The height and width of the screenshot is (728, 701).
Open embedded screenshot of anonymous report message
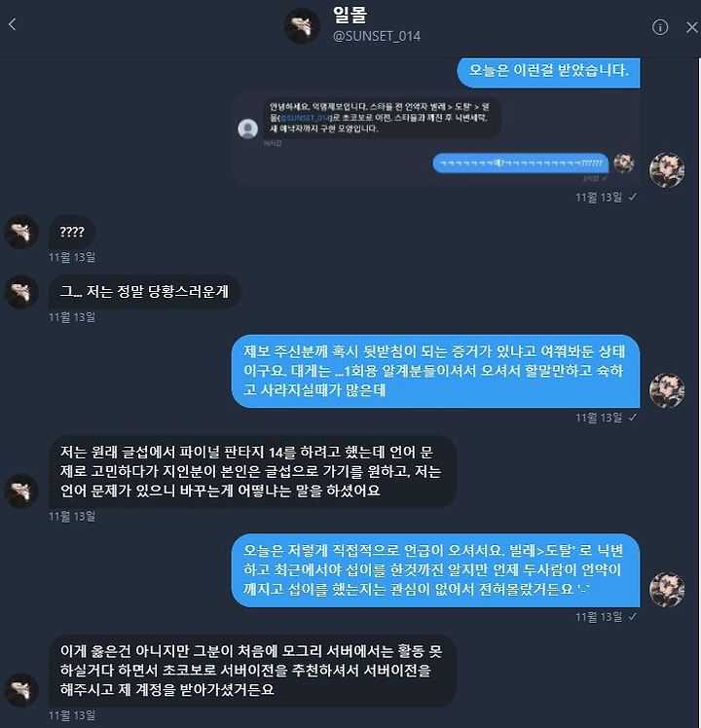436,138
